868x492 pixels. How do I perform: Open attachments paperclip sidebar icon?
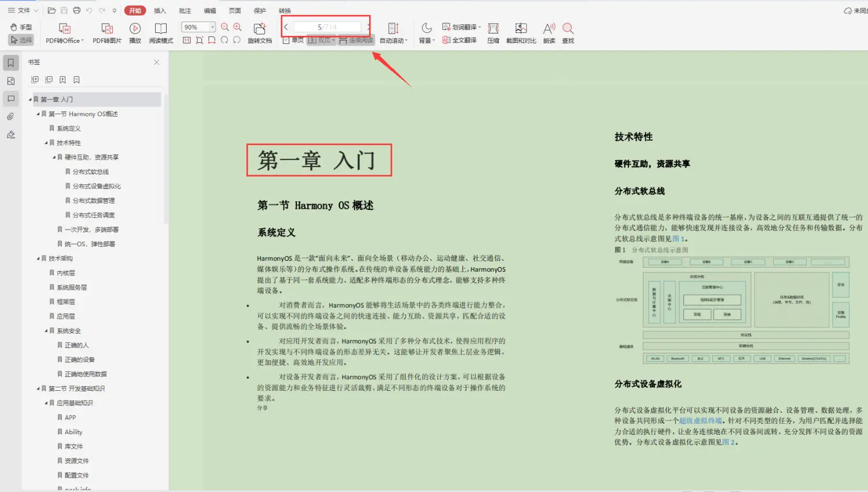10,117
